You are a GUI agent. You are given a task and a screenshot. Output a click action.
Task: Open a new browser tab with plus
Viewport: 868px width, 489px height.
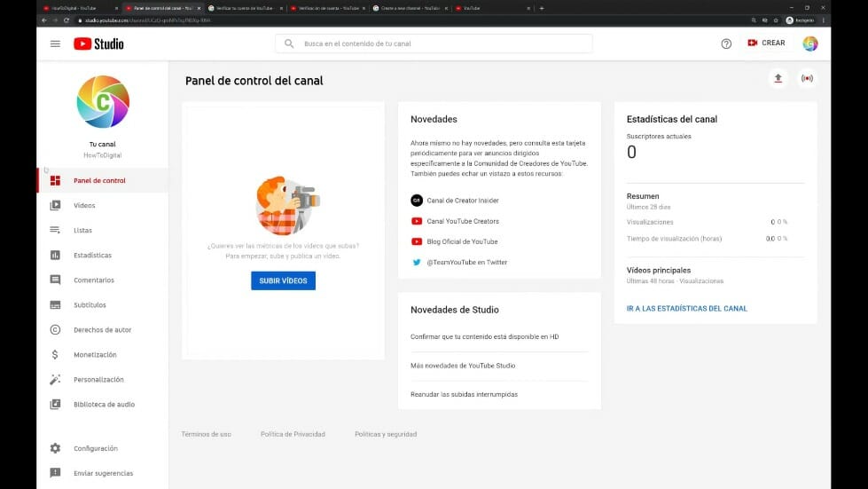coord(542,8)
